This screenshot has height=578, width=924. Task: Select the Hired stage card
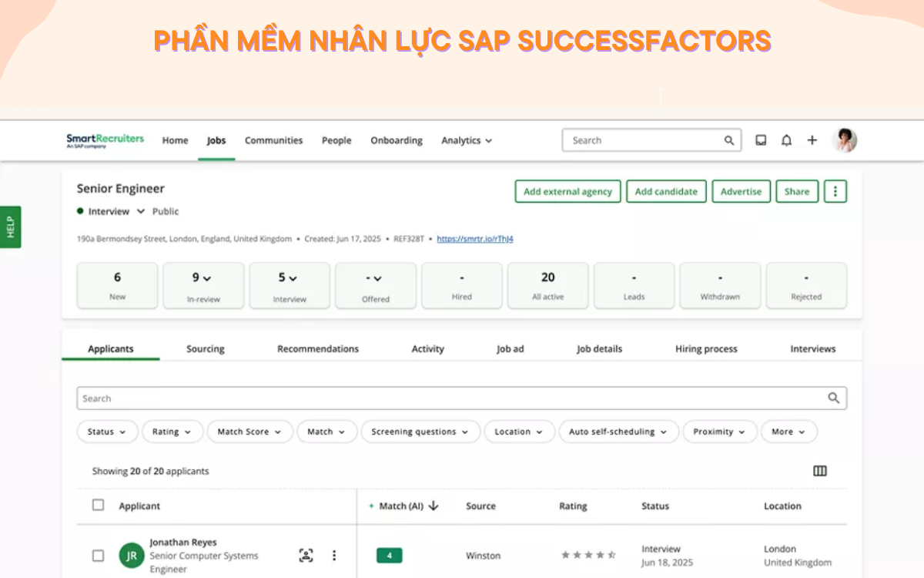click(x=462, y=285)
